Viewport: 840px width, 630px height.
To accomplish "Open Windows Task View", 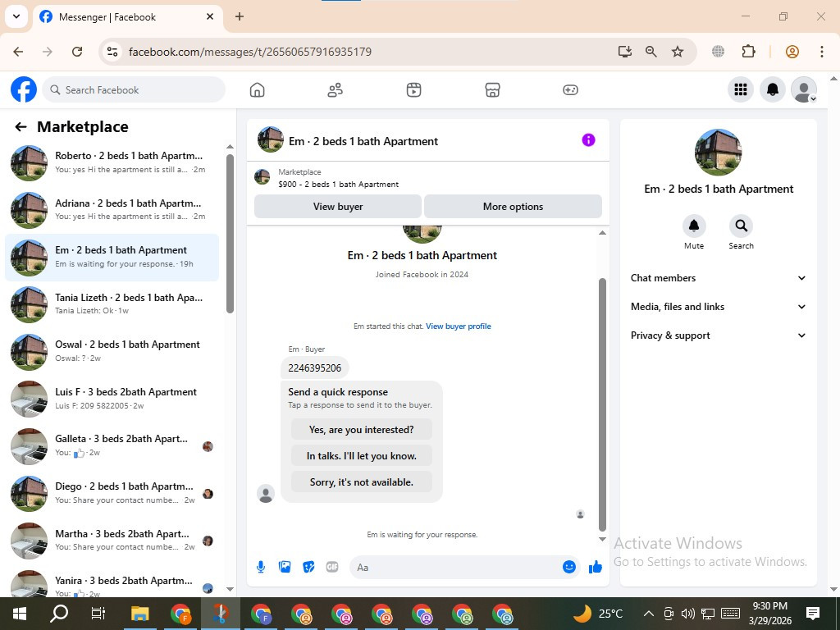I will coord(98,614).
